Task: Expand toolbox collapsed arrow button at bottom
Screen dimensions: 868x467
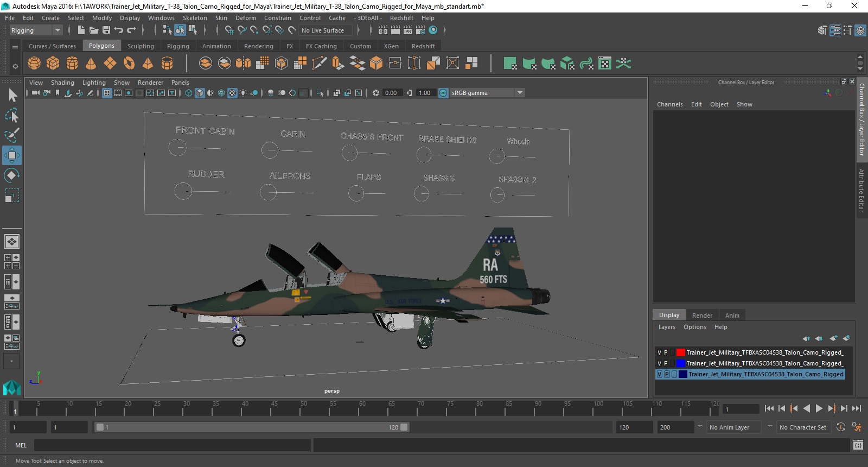Action: click(12, 361)
